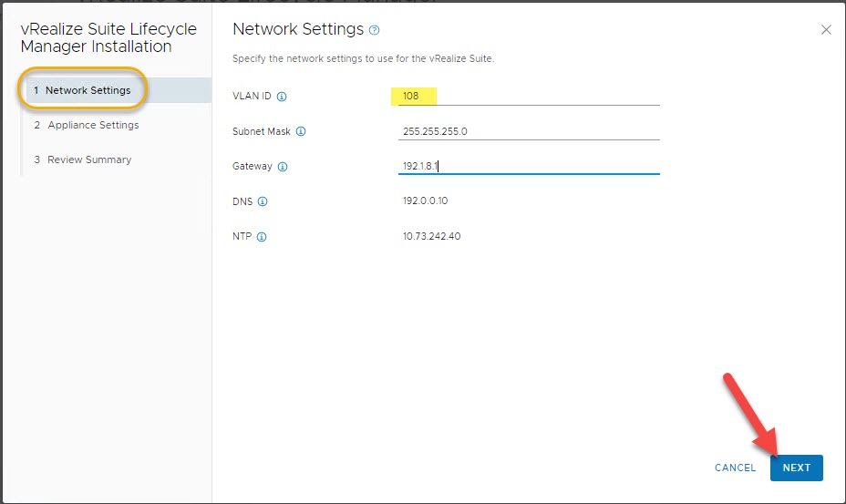Image resolution: width=846 pixels, height=504 pixels.
Task: Select the Network Settings wizard step
Action: [x=88, y=90]
